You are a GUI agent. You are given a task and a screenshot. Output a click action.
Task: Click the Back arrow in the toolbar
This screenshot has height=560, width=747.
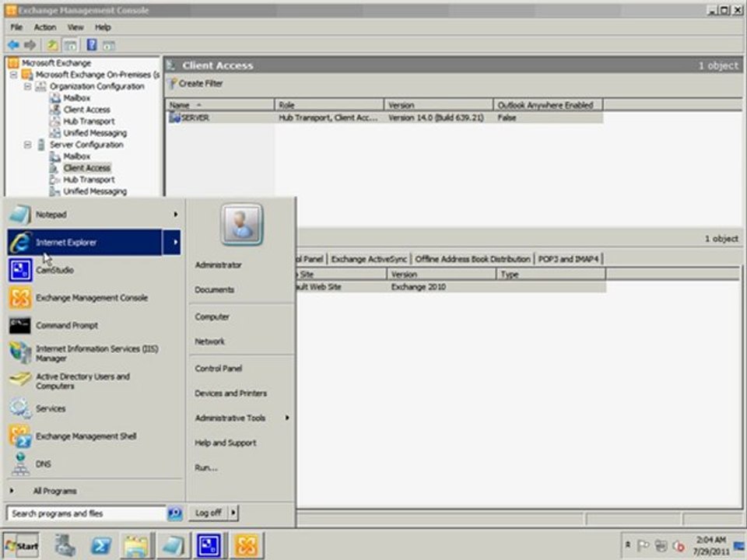[x=13, y=45]
